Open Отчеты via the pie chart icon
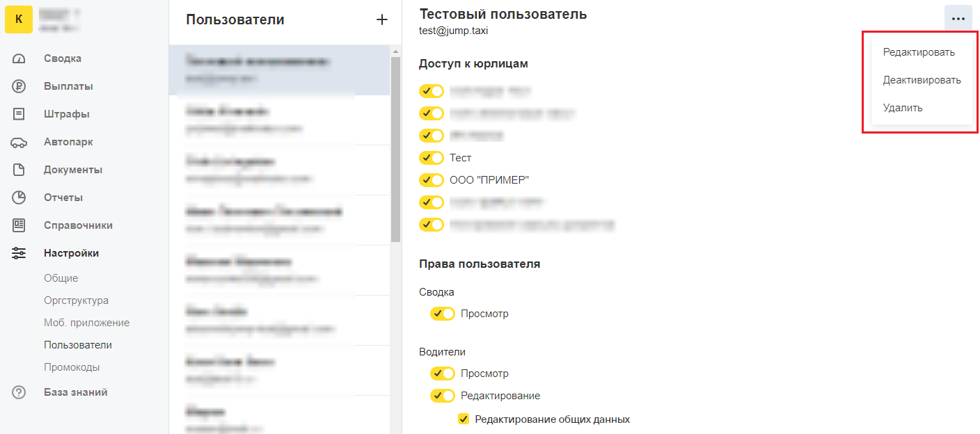Image resolution: width=980 pixels, height=434 pixels. pos(19,198)
